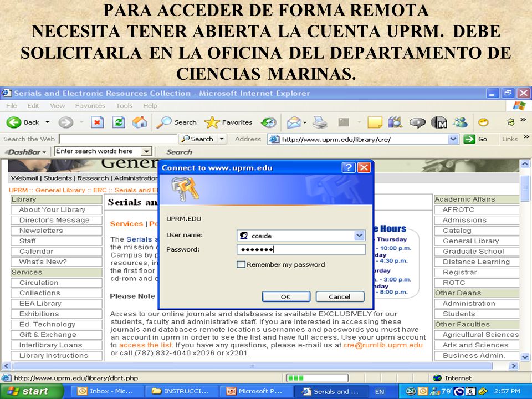Image resolution: width=532 pixels, height=399 pixels.
Task: Click the page loading progress bar
Action: tap(317, 378)
